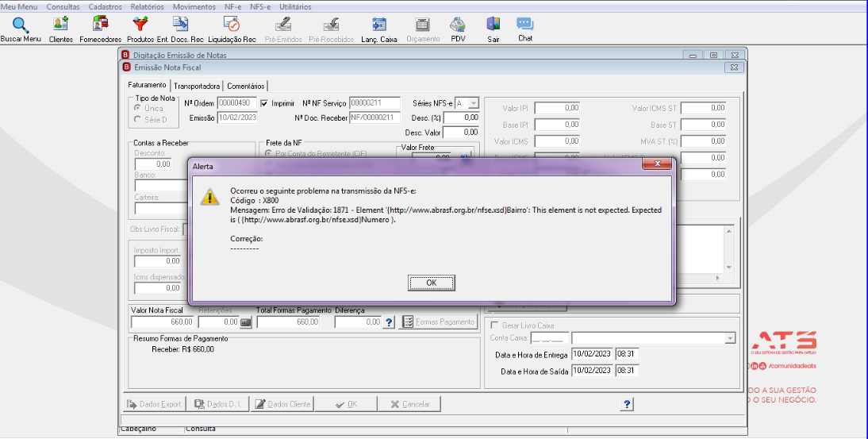This screenshot has height=439, width=868.
Task: Open Liquidação Rec toolbar icon
Action: tap(232, 30)
